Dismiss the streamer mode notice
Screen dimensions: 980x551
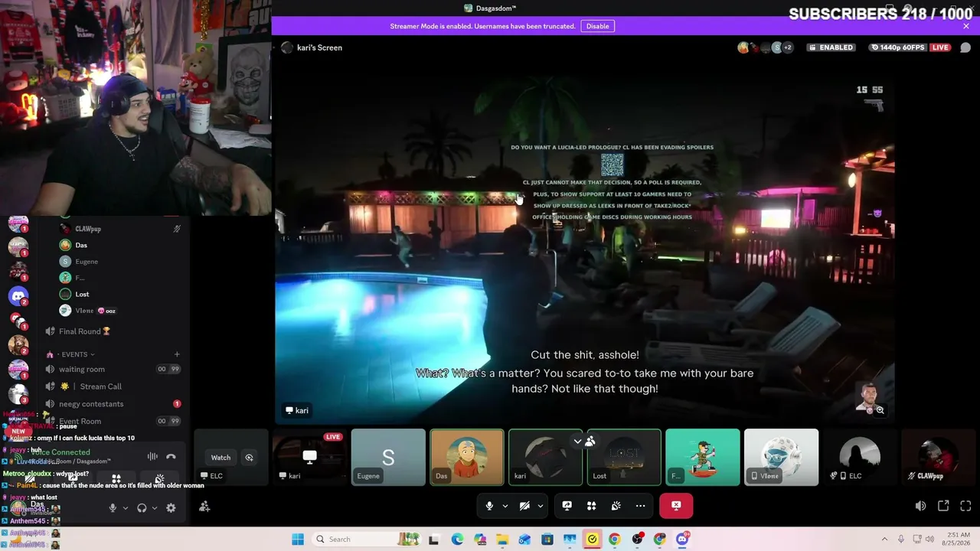pyautogui.click(x=966, y=26)
